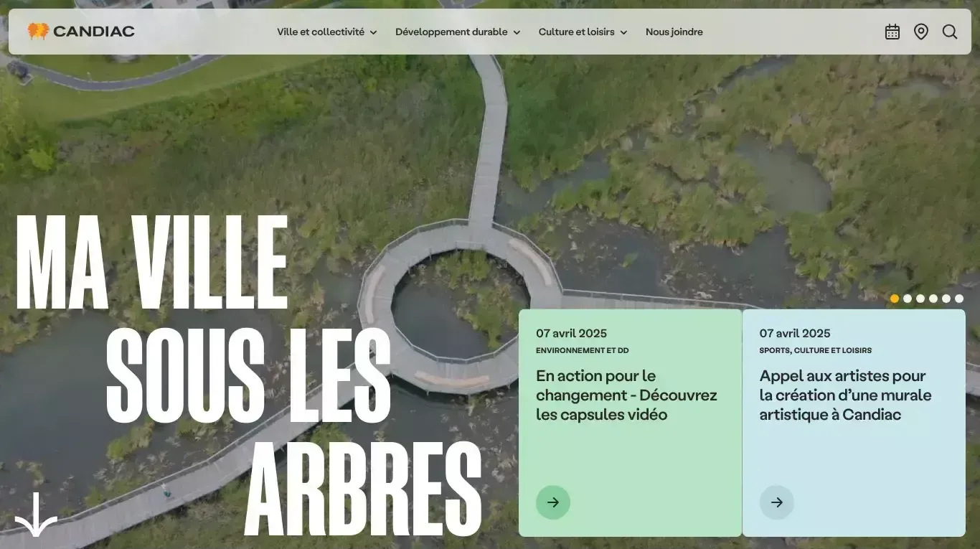Screen dimensions: 980x549
Task: Click the 'MA VILLE SOUS LES ARBRES' headline
Action: [x=249, y=375]
